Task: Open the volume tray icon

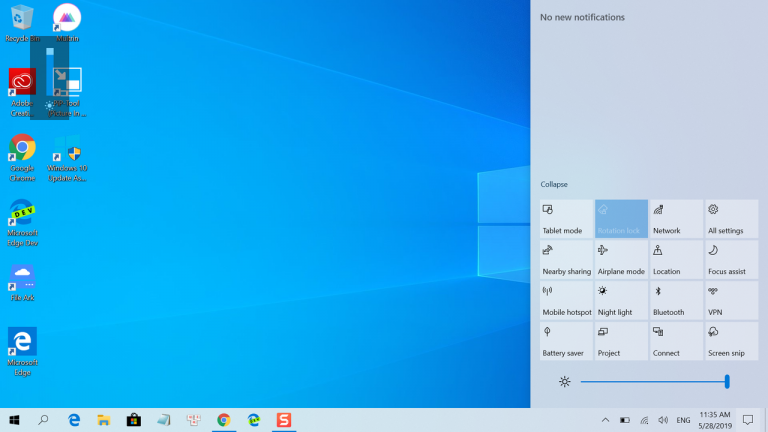Action: (x=663, y=420)
